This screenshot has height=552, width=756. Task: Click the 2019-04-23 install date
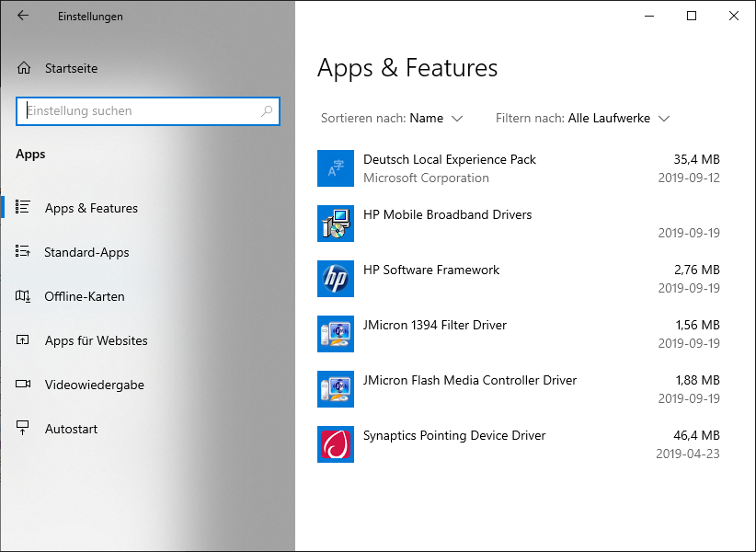[x=688, y=454]
